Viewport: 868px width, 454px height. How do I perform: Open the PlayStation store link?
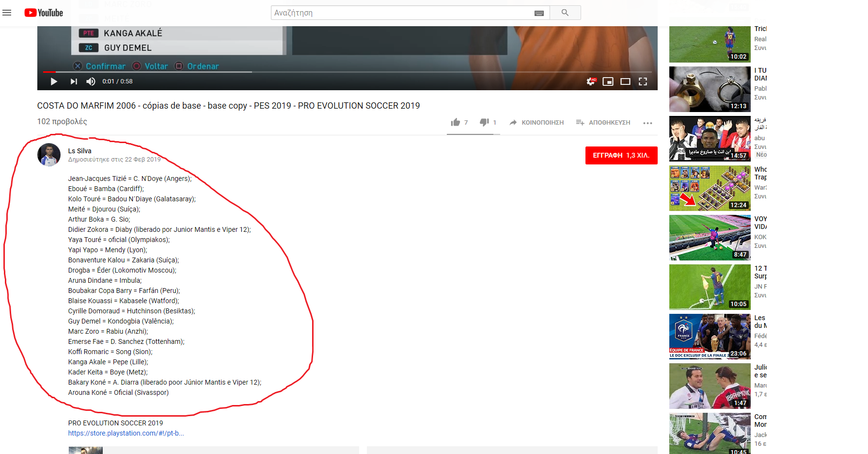pyautogui.click(x=126, y=433)
